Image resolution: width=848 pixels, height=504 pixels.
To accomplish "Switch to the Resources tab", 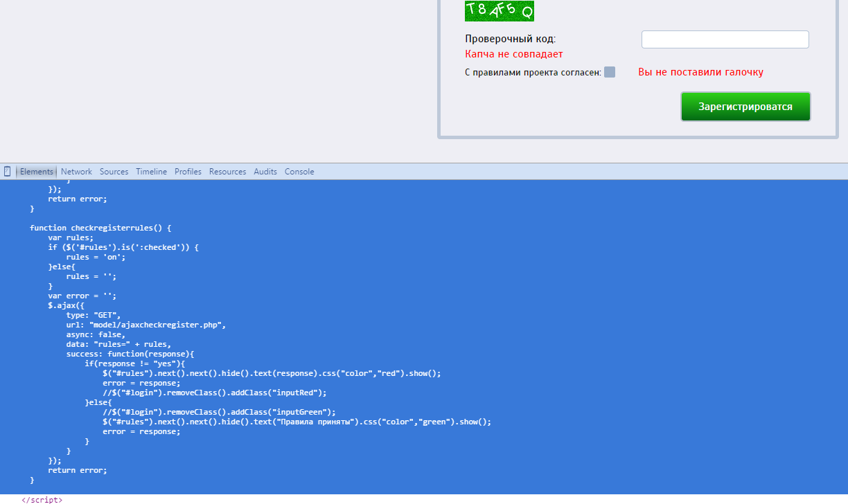I will pyautogui.click(x=227, y=172).
